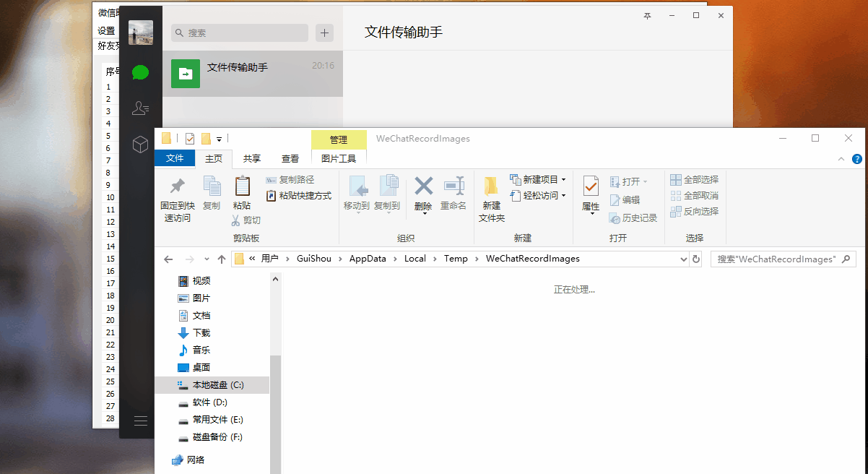Switch to the 查看 ribbon tab
The height and width of the screenshot is (474, 868).
290,158
